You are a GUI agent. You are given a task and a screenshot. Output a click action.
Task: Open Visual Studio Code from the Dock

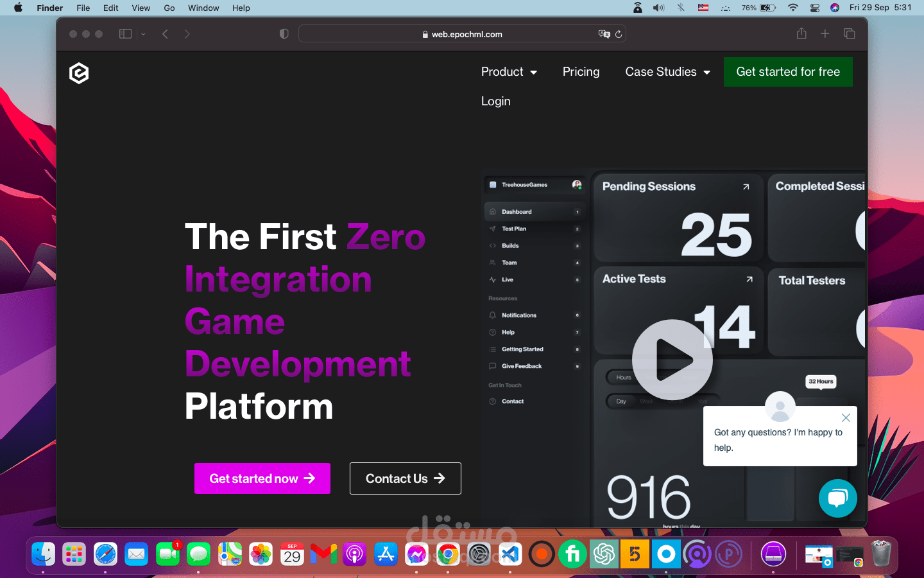click(509, 554)
